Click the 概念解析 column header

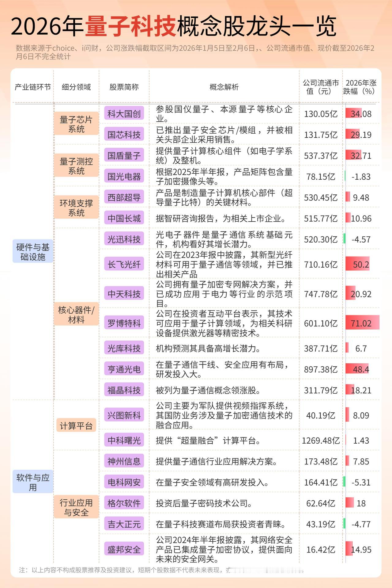tap(224, 87)
